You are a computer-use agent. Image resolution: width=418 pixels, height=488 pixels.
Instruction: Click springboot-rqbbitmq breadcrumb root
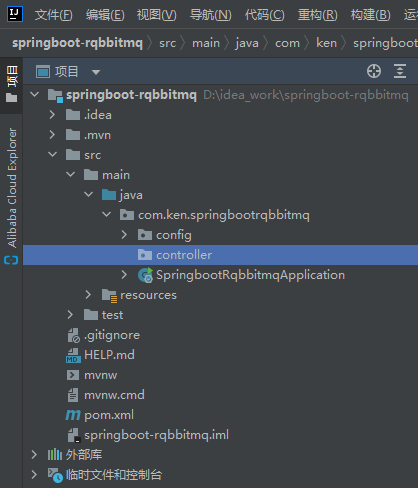point(77,43)
